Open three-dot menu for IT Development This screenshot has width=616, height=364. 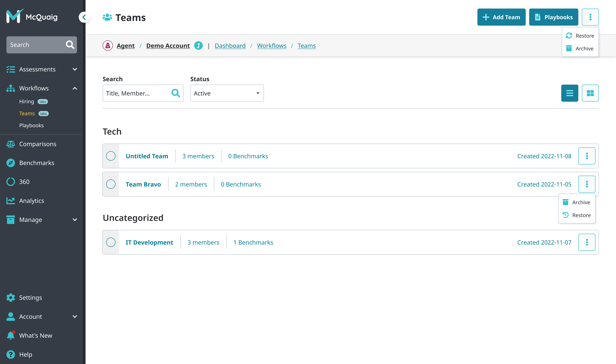[587, 242]
